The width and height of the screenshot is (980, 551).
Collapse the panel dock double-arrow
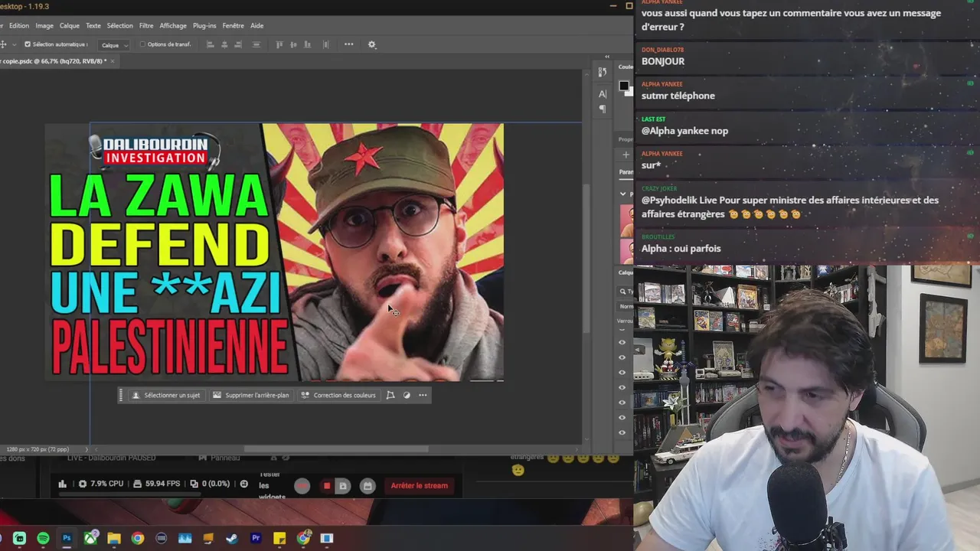(x=607, y=57)
